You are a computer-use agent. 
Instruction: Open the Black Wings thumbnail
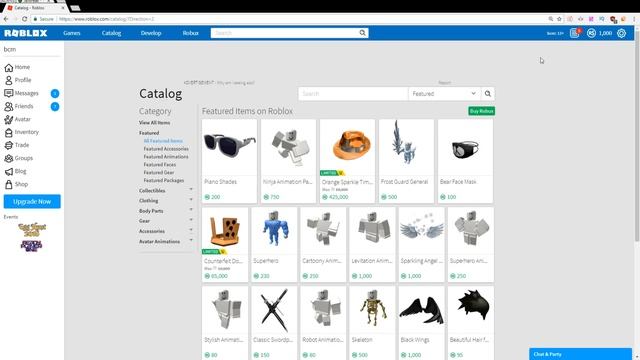(421, 310)
